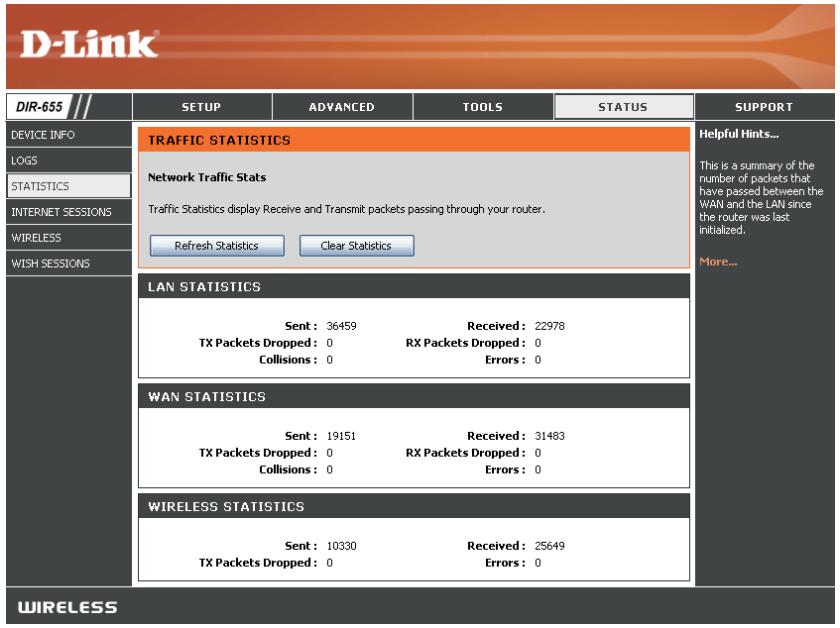Click the WIRELESS footer logo text
Image resolution: width=840 pixels, height=628 pixels.
(68, 607)
